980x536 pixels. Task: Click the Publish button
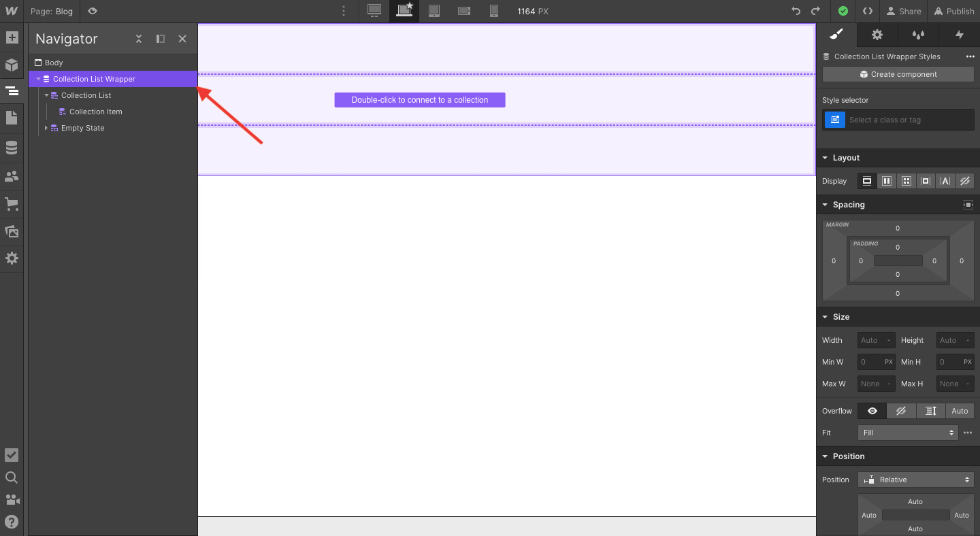point(953,11)
